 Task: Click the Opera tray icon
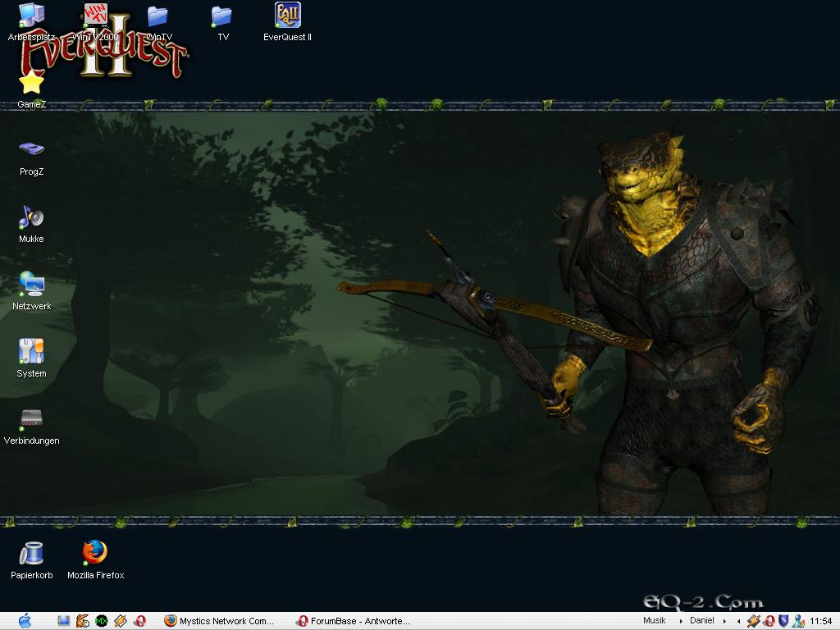[769, 621]
